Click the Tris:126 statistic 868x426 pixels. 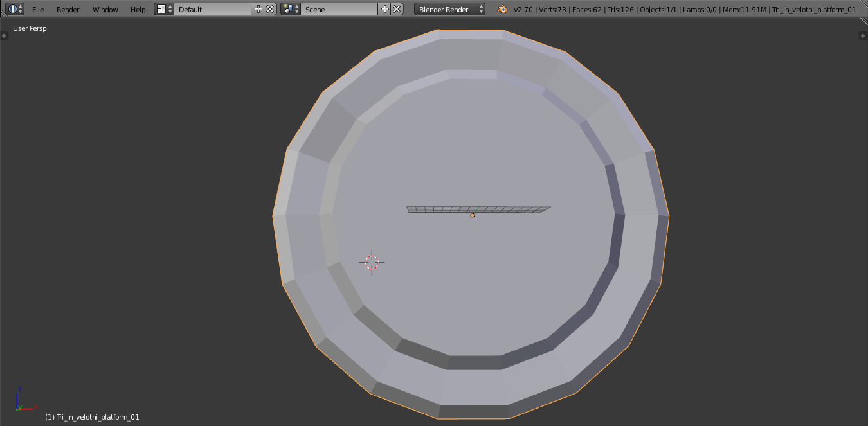click(622, 10)
